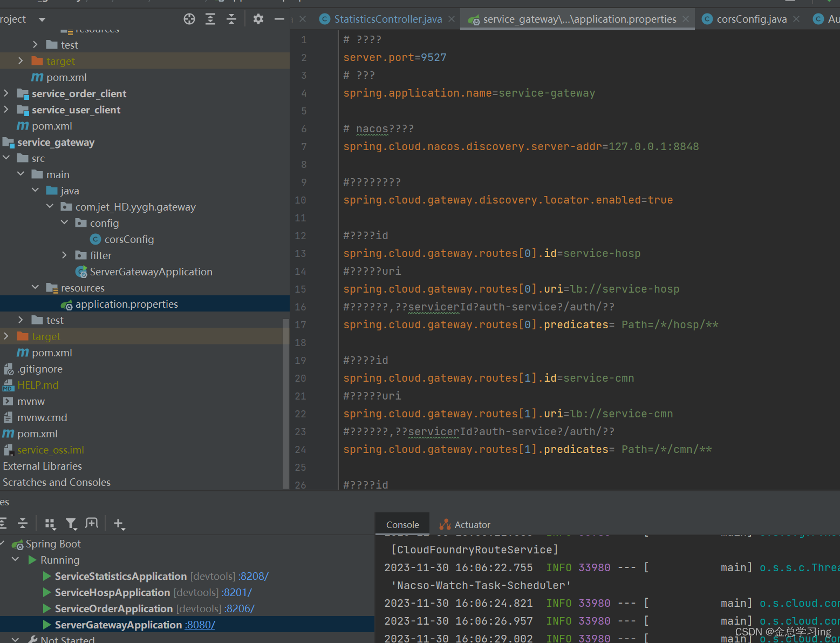Expand the filter package
The image size is (840, 643).
click(64, 255)
